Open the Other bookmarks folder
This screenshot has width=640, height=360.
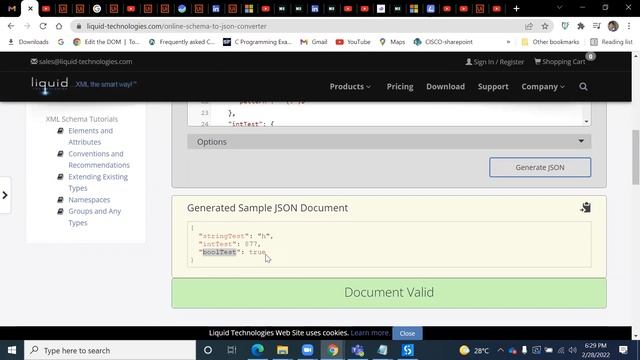(550, 42)
